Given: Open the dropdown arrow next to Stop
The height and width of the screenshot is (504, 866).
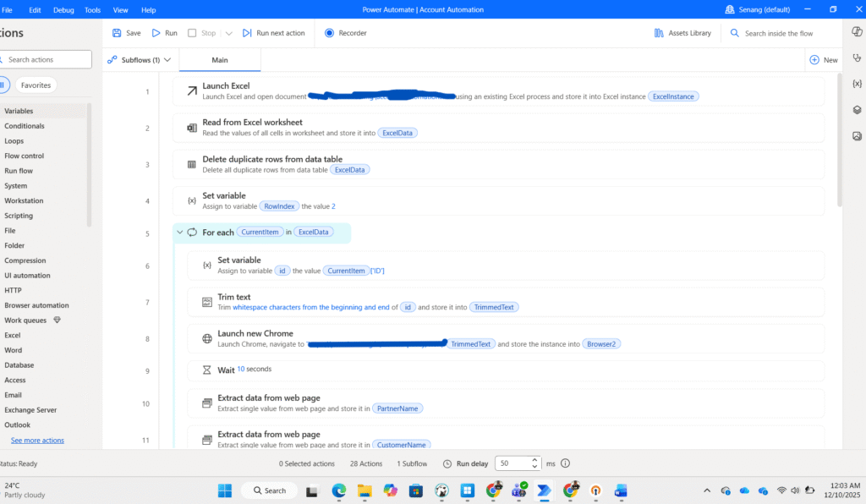Looking at the screenshot, I should [x=228, y=33].
